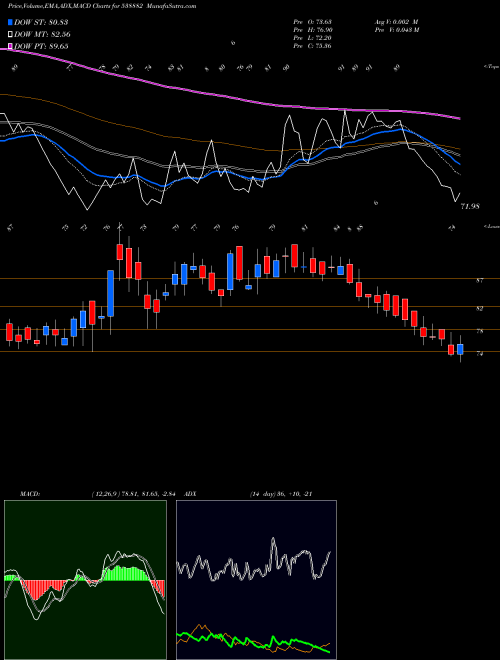Click the 'Pre L: 72.20' value

(312, 38)
